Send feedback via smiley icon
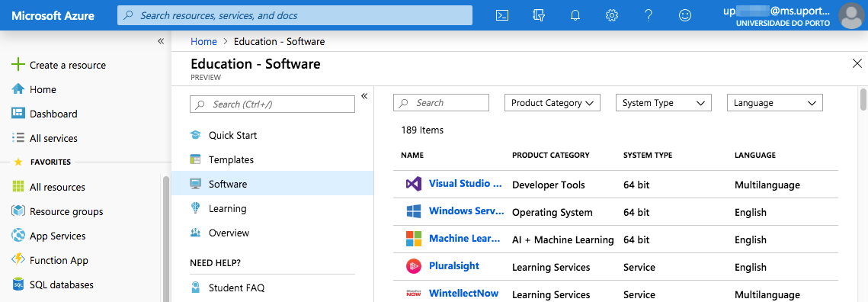 [x=685, y=15]
